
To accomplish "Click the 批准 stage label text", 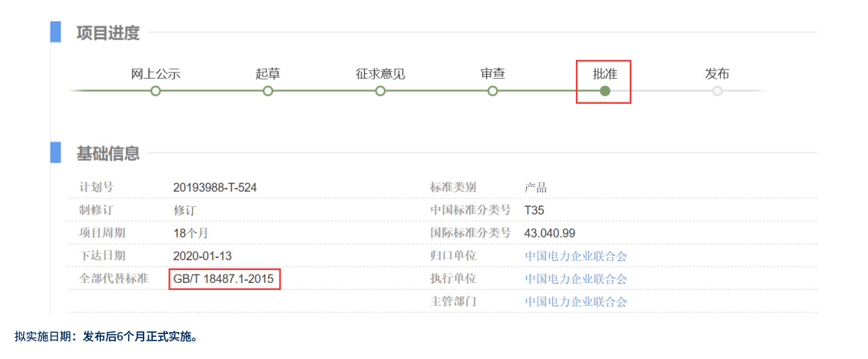I will click(605, 74).
